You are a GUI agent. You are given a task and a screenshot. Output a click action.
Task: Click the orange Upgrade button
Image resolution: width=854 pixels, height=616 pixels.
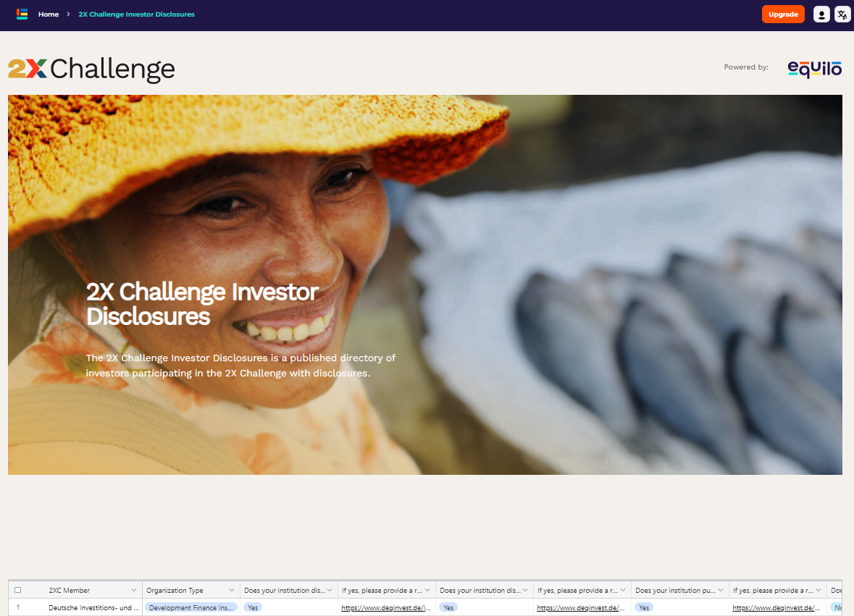click(783, 14)
